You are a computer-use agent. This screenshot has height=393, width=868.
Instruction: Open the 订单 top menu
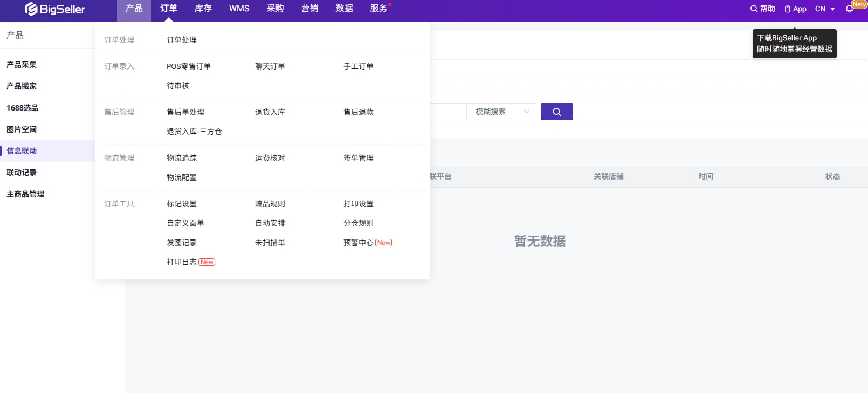(169, 9)
